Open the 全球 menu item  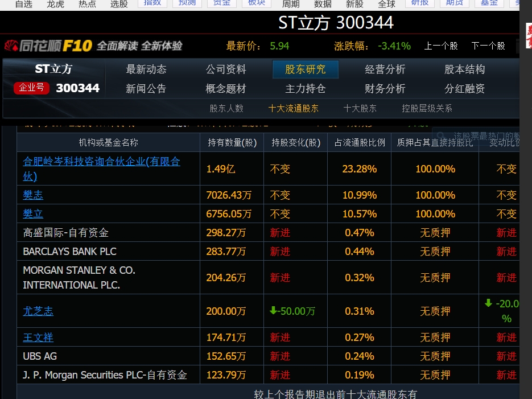coord(386,4)
